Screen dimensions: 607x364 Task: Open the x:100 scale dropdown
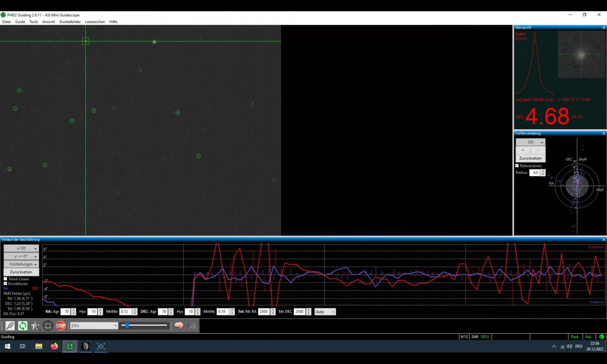click(x=21, y=248)
